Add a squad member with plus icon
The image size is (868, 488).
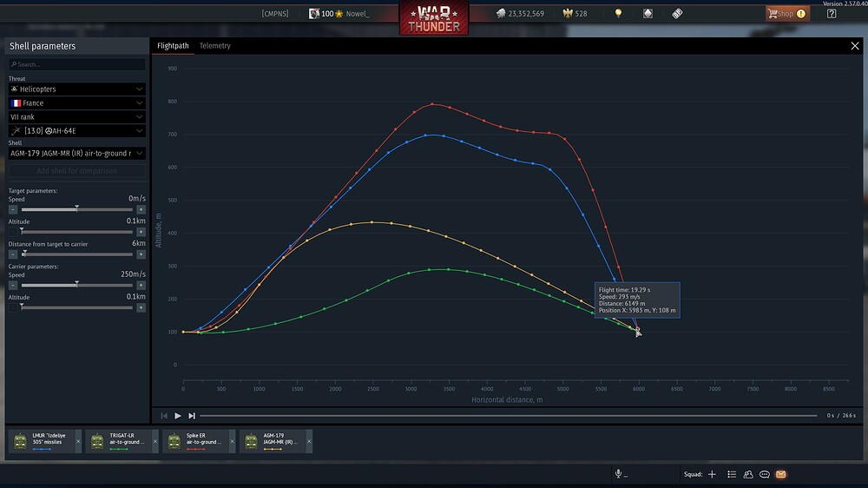tap(712, 474)
